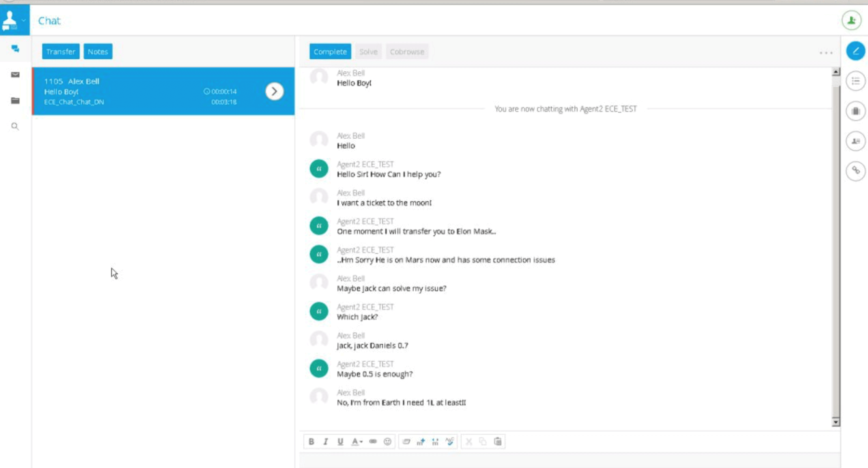Click message 'Which Jack?'
This screenshot has width=868, height=468.
point(357,317)
